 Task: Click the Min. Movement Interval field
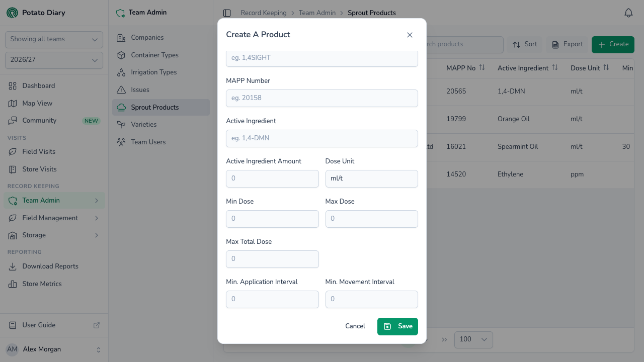coord(372,299)
